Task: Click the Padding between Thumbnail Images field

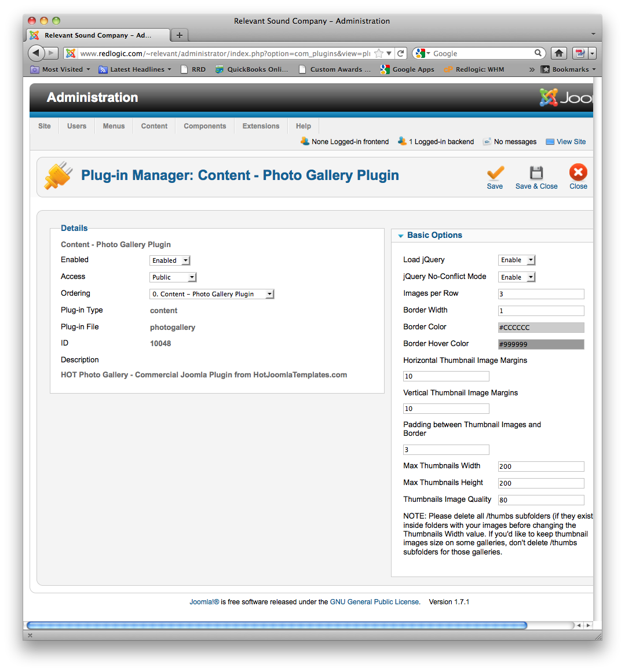Action: point(446,450)
